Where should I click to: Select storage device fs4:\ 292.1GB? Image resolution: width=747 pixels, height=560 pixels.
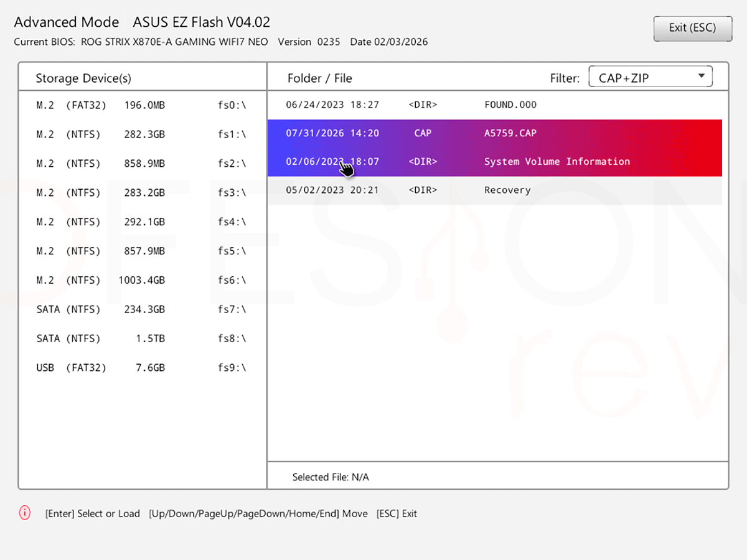pos(143,222)
